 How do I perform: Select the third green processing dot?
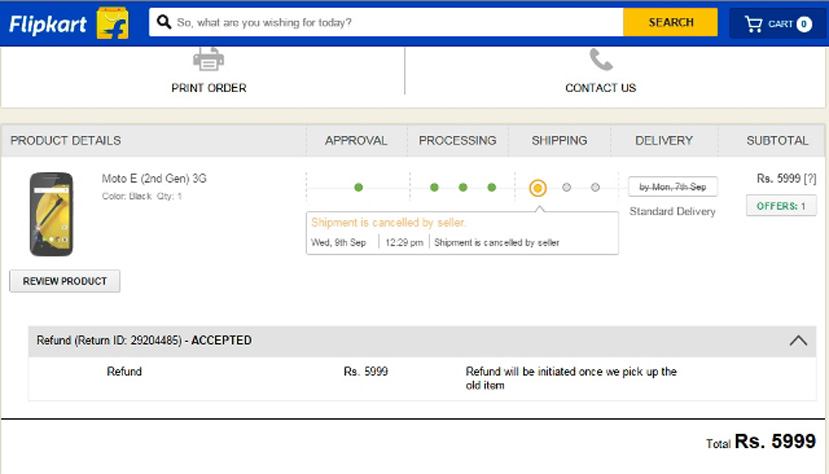coord(491,187)
